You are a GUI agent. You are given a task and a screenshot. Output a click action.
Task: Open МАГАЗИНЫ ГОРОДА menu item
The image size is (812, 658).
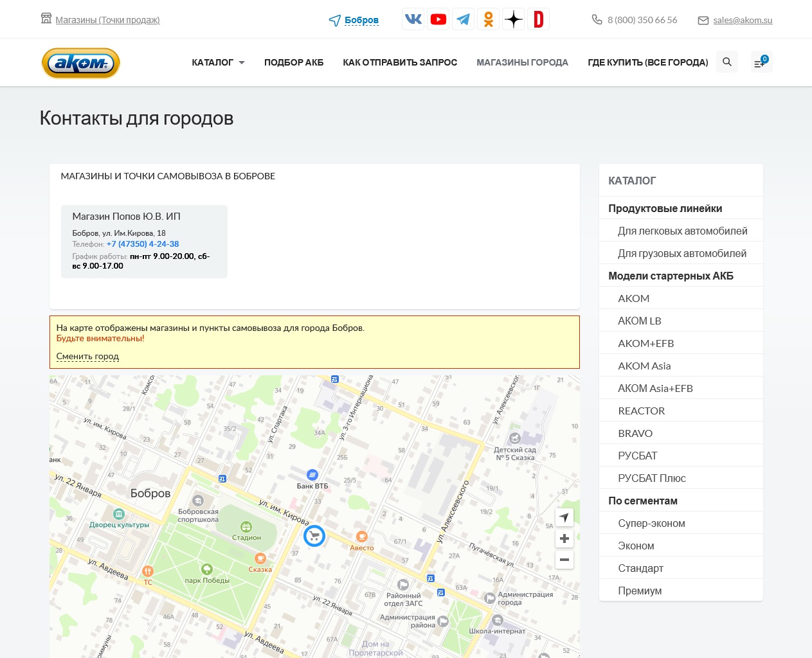[522, 62]
